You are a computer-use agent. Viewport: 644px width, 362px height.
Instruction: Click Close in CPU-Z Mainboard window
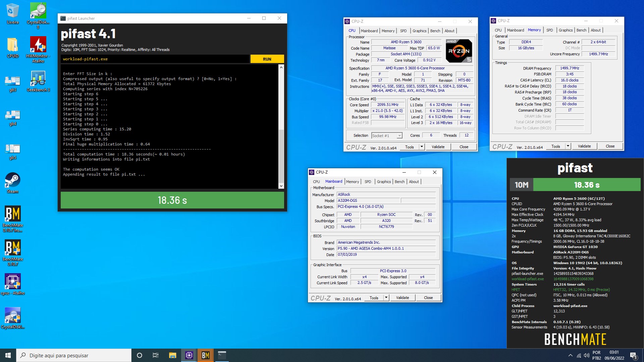pos(428,298)
